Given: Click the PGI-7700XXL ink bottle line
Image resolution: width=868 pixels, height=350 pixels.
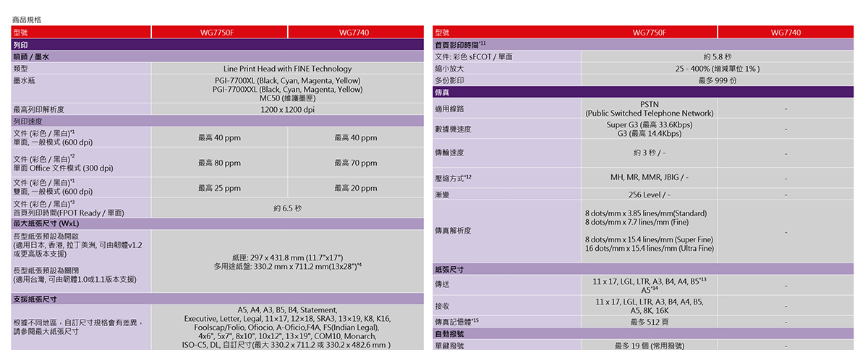Looking at the screenshot, I should 287,89.
